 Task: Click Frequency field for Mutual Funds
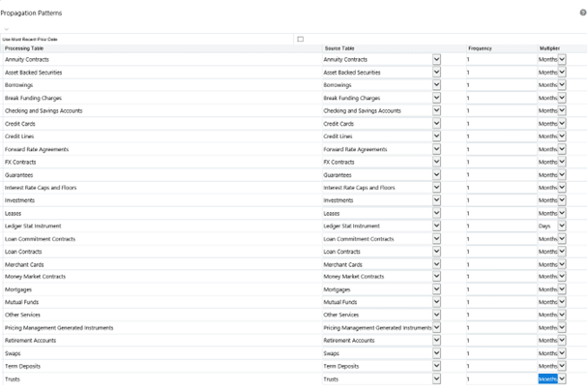(x=502, y=302)
